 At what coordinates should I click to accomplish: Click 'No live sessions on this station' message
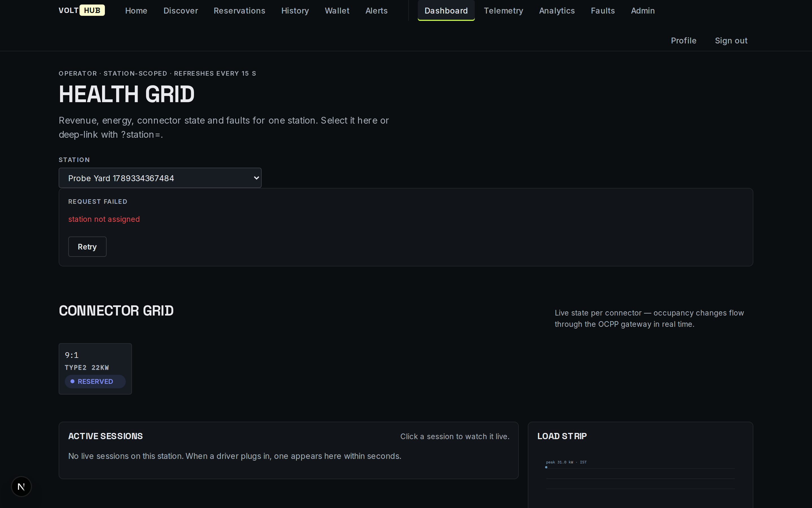[235, 456]
